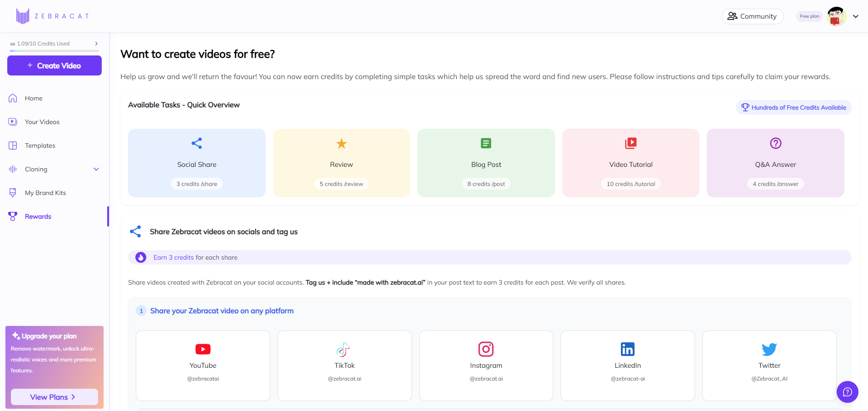
Task: Click Share your Zebracat video on any platform
Action: pyautogui.click(x=222, y=311)
